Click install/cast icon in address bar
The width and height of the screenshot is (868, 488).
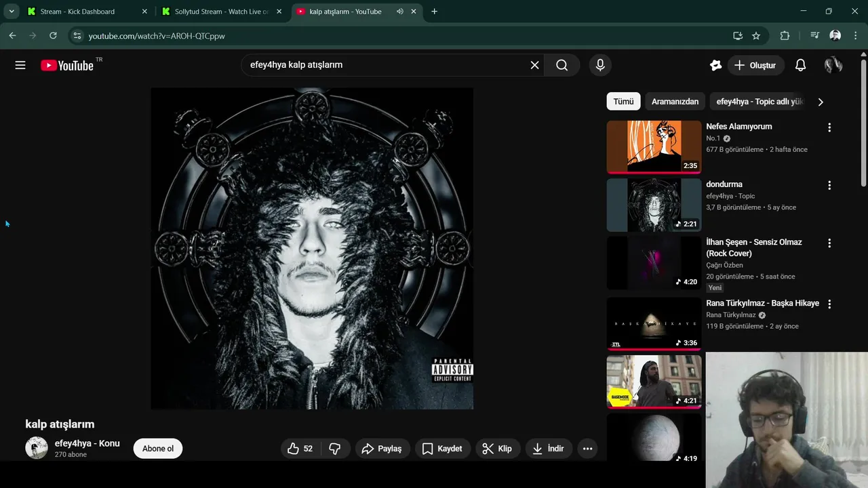(738, 35)
